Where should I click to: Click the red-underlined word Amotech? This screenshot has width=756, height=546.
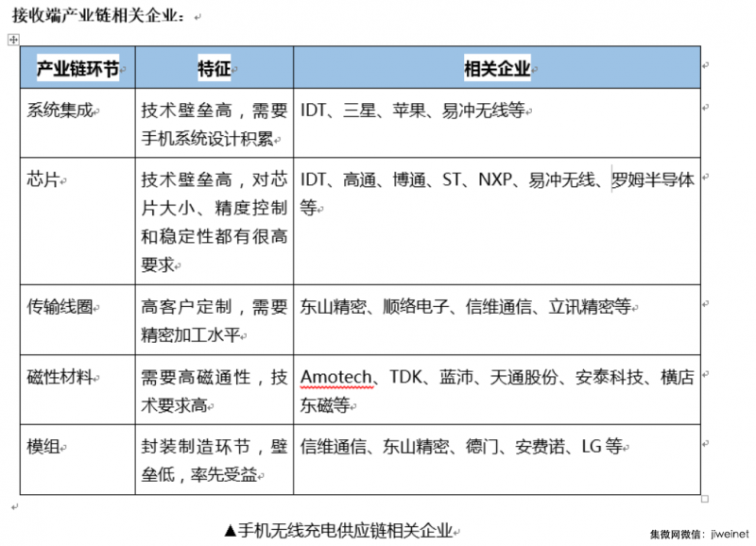[328, 374]
